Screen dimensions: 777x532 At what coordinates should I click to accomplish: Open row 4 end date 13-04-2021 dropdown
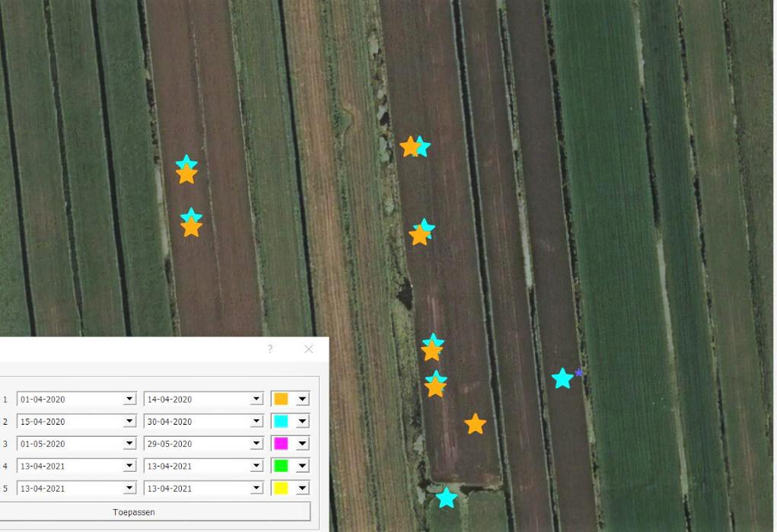tap(256, 466)
